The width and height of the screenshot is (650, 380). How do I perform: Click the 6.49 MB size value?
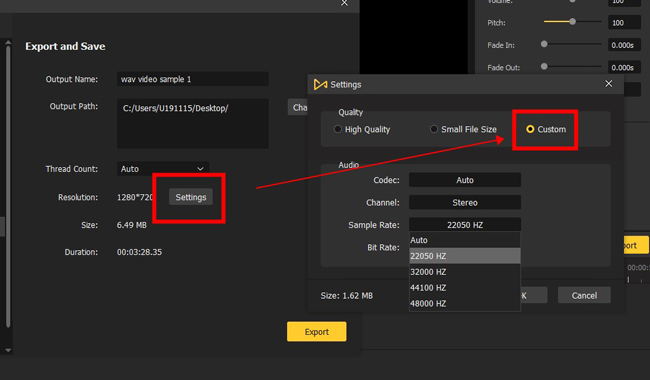132,225
